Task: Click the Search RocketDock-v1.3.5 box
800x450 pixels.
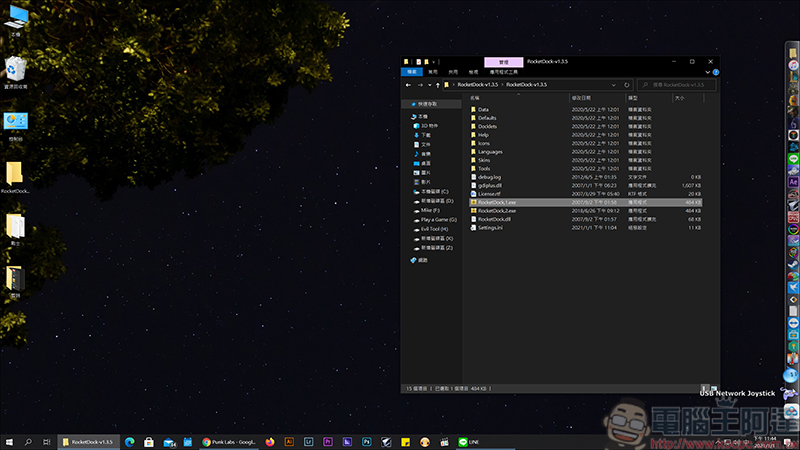Action: 677,85
